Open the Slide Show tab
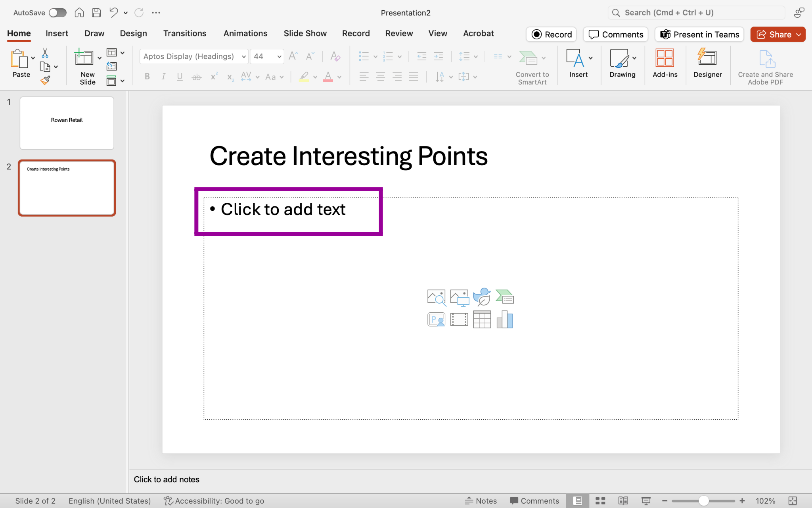 (305, 33)
